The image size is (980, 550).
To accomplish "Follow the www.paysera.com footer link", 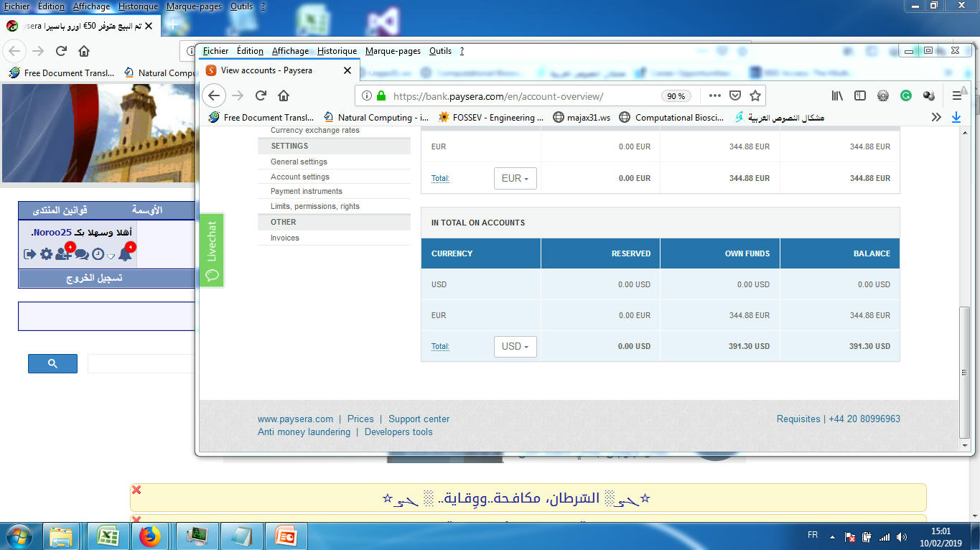I will (295, 419).
